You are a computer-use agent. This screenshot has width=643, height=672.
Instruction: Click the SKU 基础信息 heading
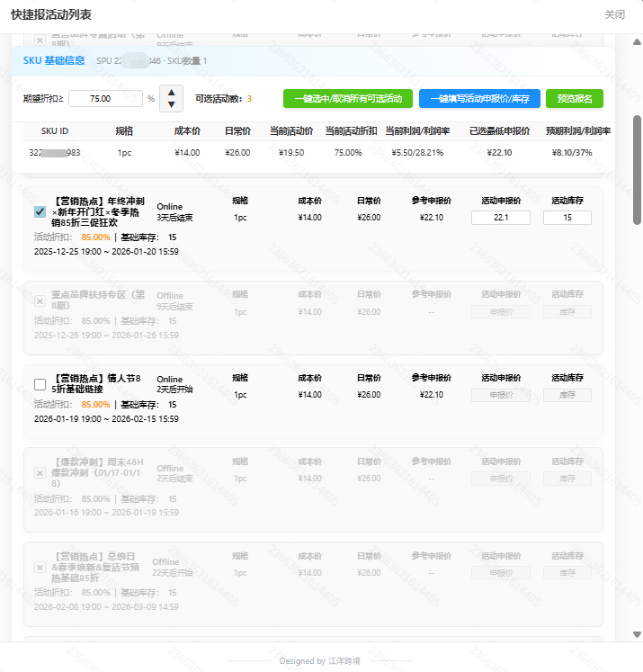point(54,60)
